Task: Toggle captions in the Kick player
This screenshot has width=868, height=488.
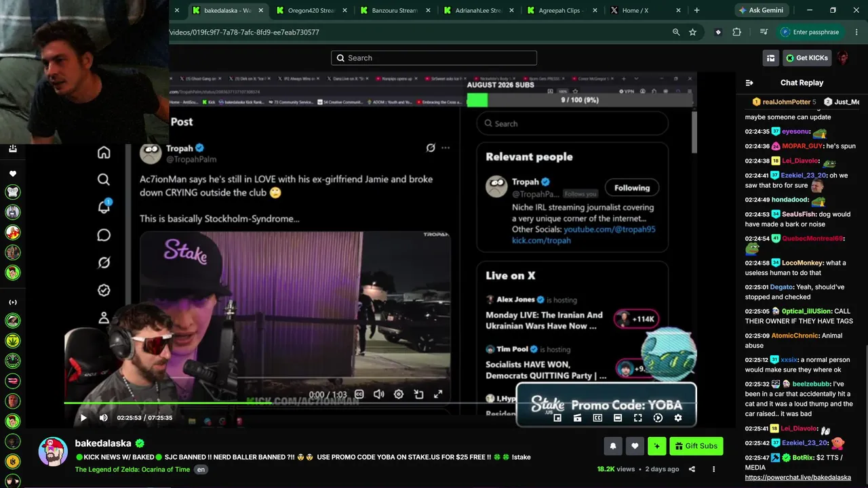Action: click(x=597, y=418)
